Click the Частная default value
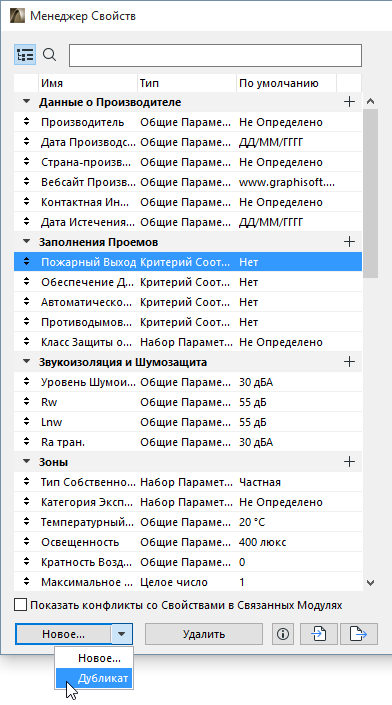 (x=260, y=482)
